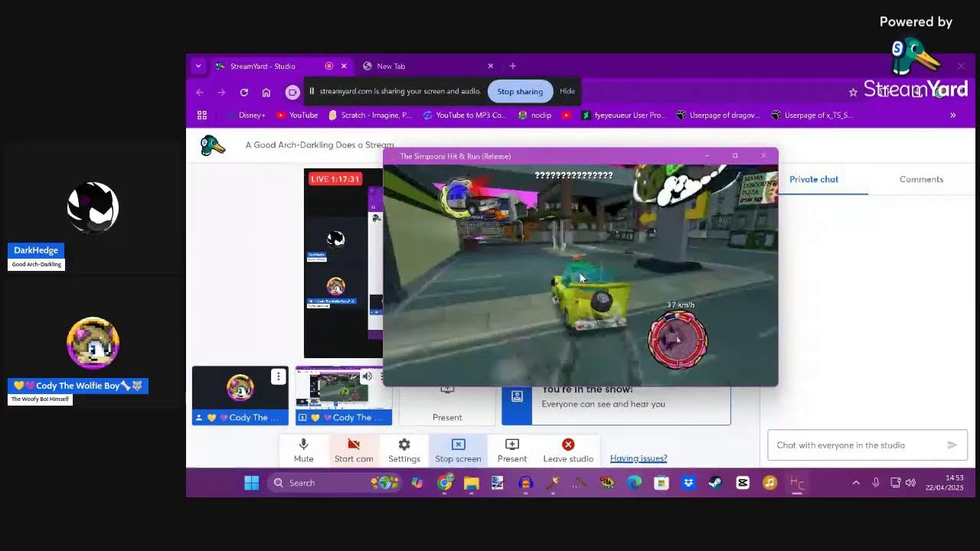
Task: Click the game radar dial showing 37 km/h
Action: pos(678,340)
